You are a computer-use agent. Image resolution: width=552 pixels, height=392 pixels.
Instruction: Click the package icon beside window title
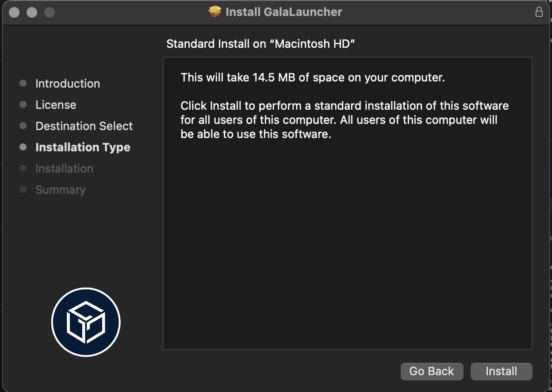click(215, 12)
